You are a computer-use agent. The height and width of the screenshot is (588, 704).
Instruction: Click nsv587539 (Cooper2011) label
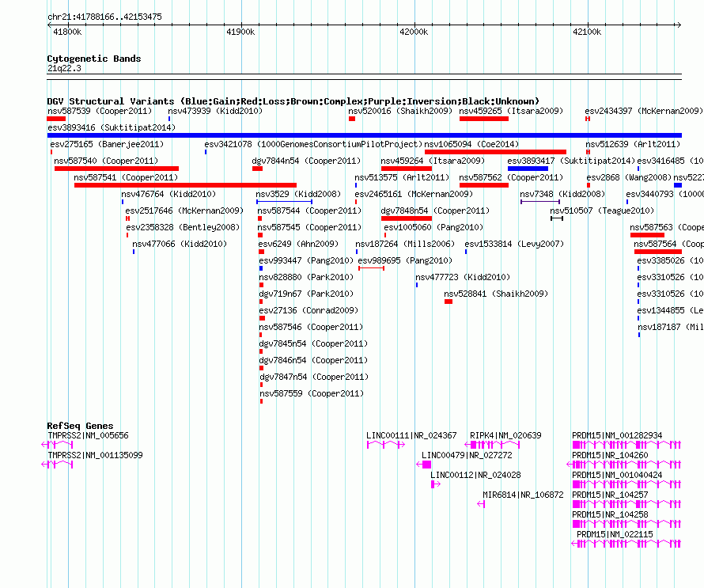[100, 111]
